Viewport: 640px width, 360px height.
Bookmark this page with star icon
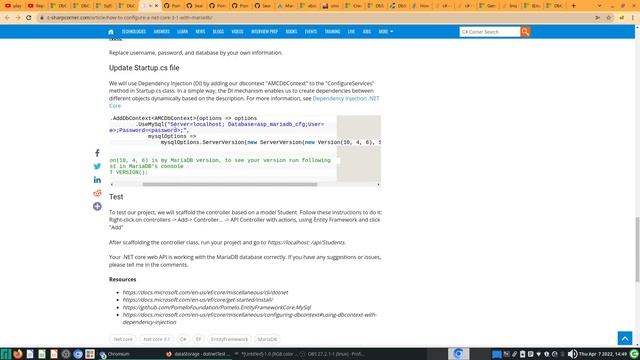pos(609,18)
